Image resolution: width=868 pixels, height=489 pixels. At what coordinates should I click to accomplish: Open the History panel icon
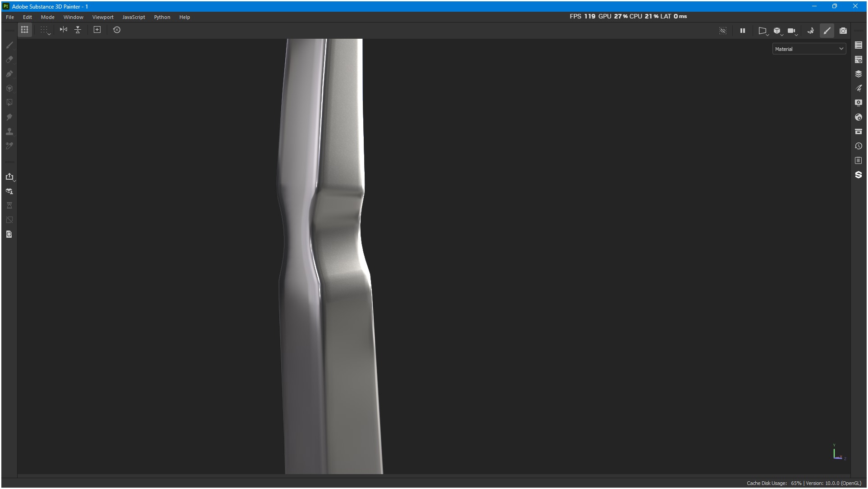click(858, 146)
